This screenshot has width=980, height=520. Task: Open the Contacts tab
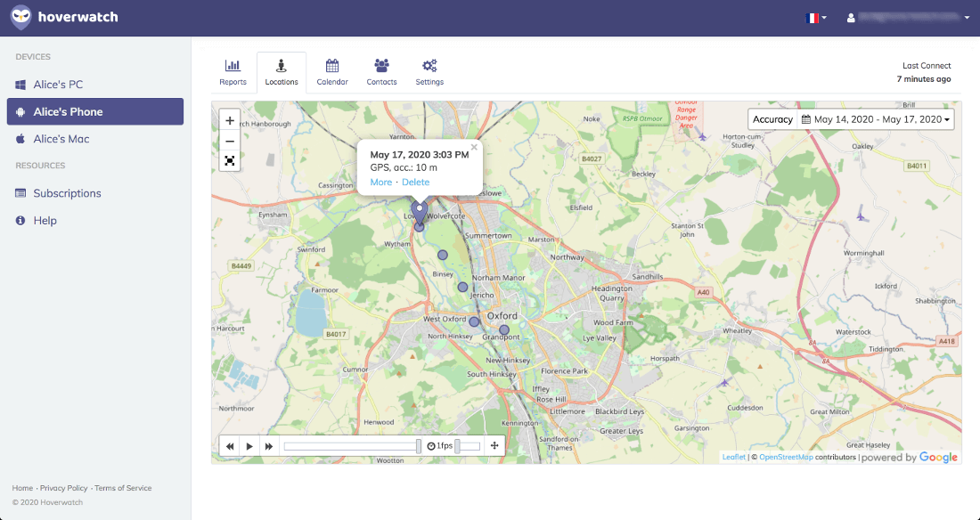click(x=381, y=72)
